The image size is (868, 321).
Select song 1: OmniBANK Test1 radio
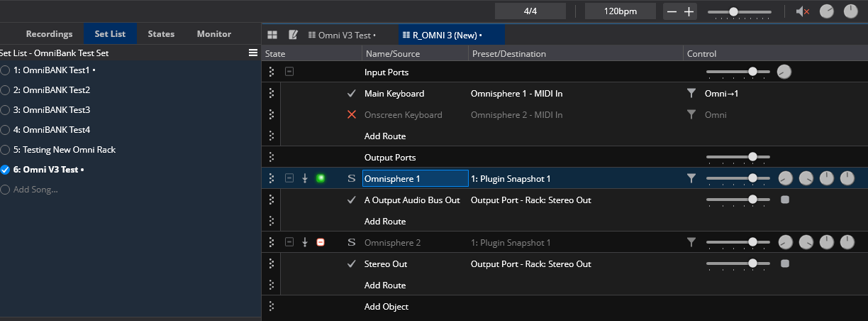pyautogui.click(x=5, y=70)
